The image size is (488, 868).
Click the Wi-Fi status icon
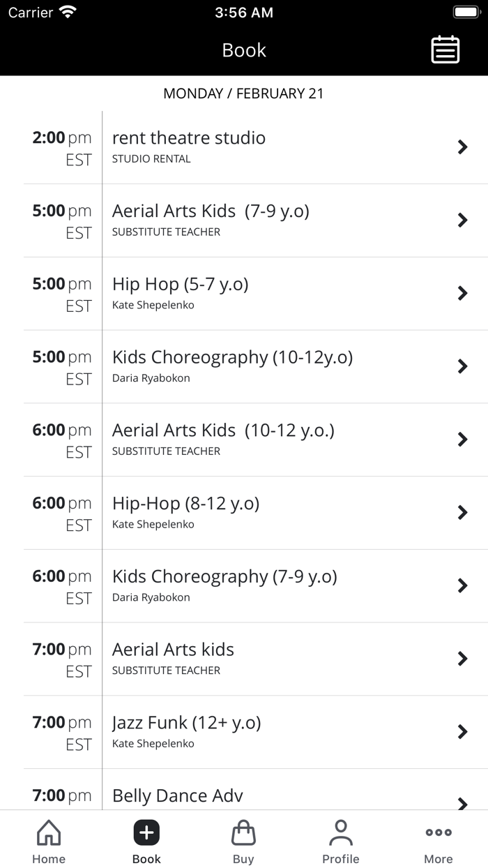(x=68, y=10)
